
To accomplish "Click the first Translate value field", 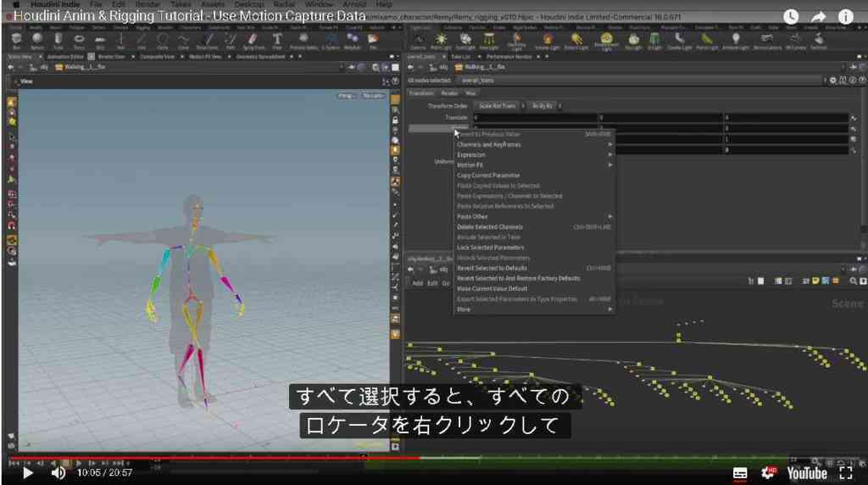I will coord(536,117).
